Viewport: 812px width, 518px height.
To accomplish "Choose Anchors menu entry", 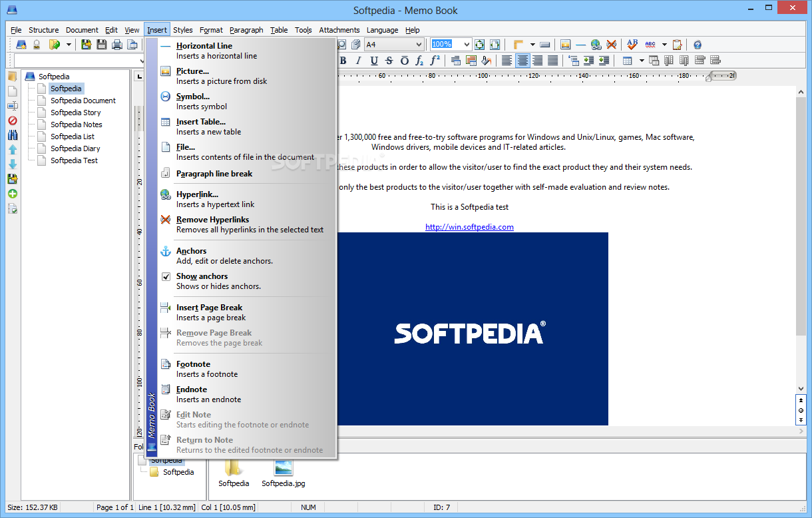I will (x=247, y=256).
